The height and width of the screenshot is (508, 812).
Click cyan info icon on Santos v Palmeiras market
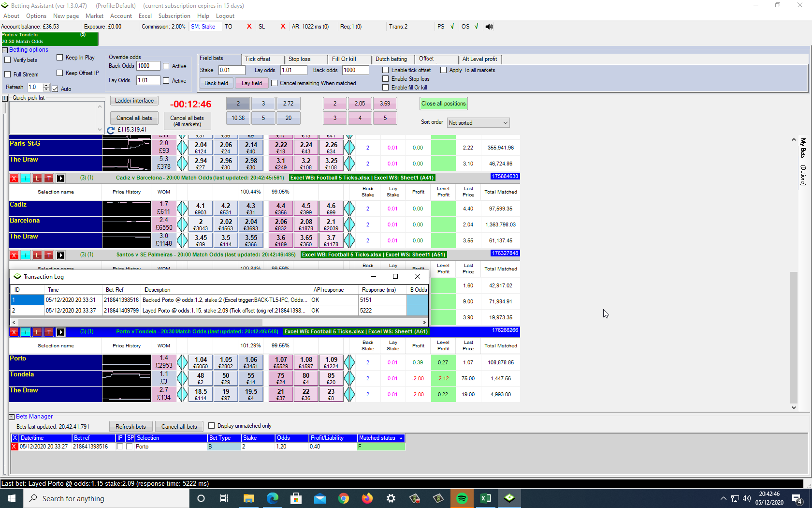pyautogui.click(x=26, y=255)
